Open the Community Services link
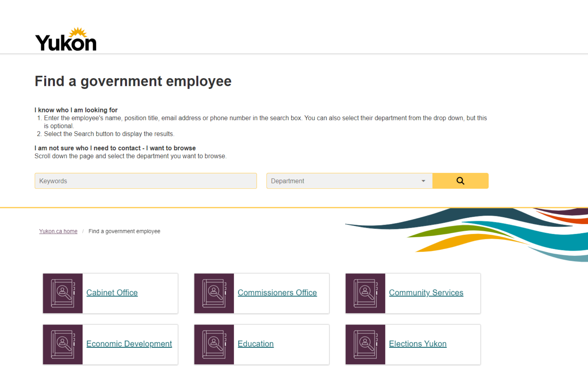 pyautogui.click(x=426, y=292)
